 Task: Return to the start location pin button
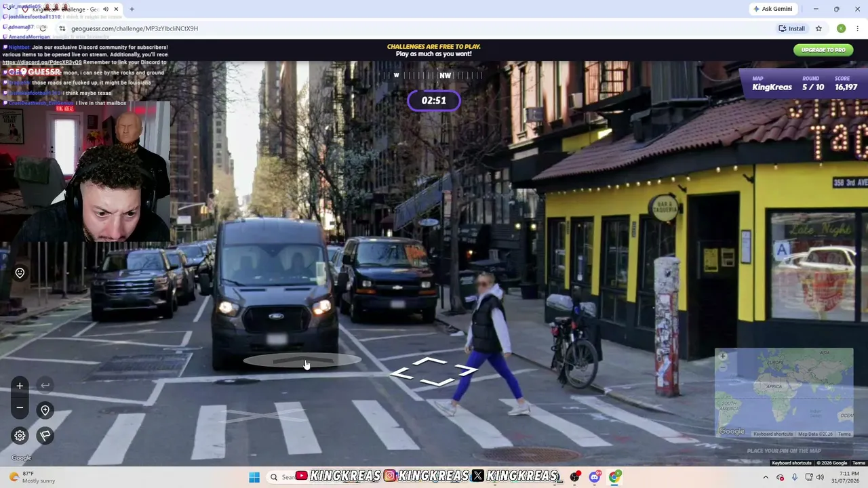pyautogui.click(x=45, y=410)
